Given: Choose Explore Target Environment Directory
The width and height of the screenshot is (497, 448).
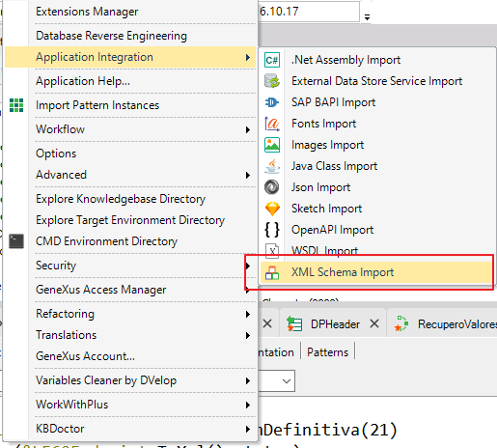Looking at the screenshot, I should pyautogui.click(x=130, y=220).
